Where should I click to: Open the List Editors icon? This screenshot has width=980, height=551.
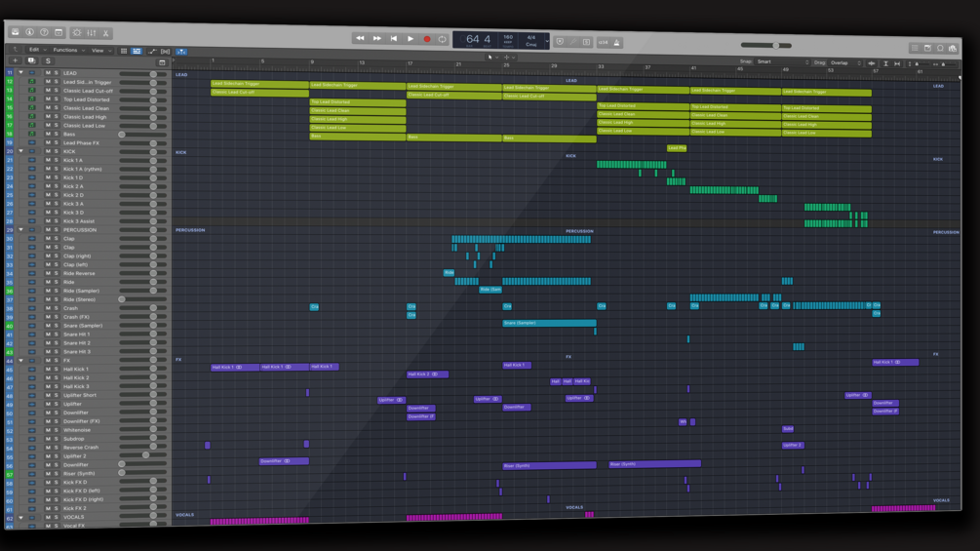pos(915,48)
